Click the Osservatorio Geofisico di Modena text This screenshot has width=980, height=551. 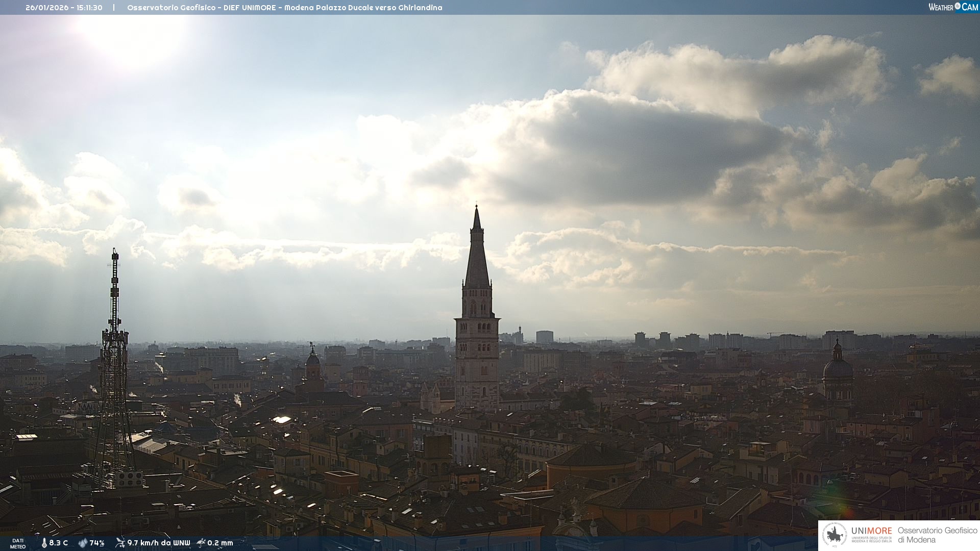pos(937,535)
